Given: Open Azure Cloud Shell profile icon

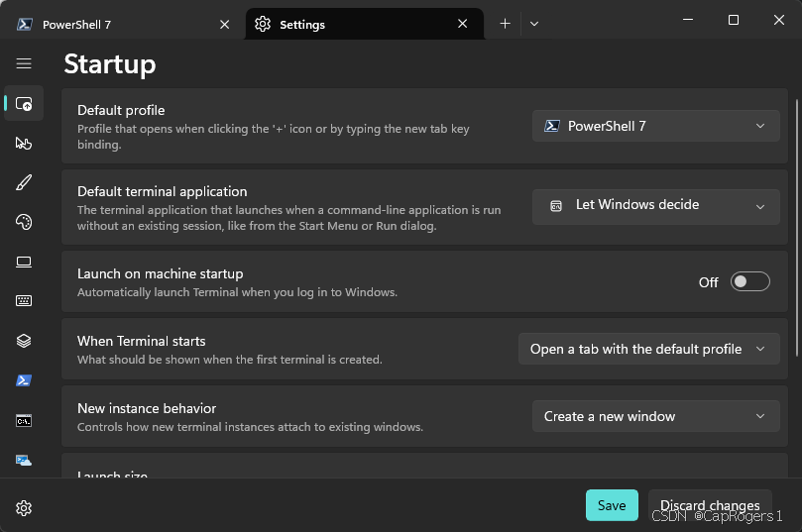Looking at the screenshot, I should pos(24,460).
